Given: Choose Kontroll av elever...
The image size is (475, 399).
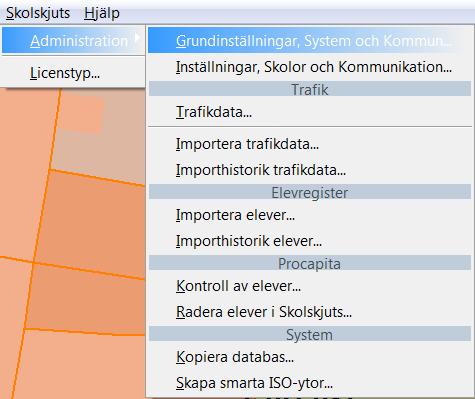Looking at the screenshot, I should [310, 286].
